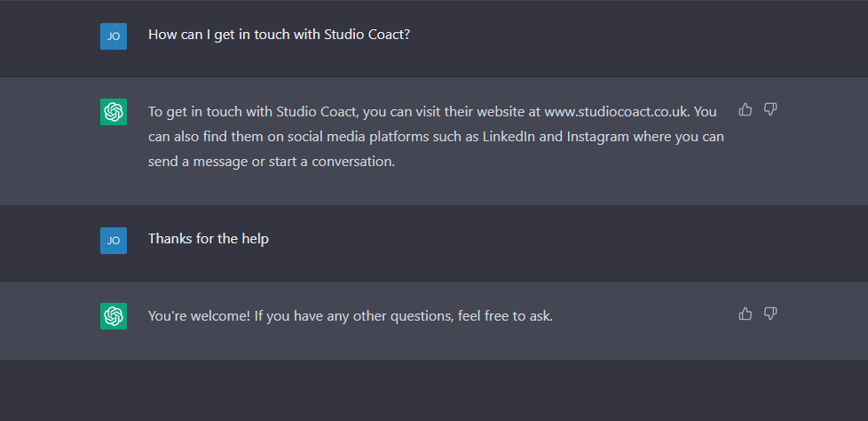Click the ChatGPT logo beside the website answer

point(114,112)
